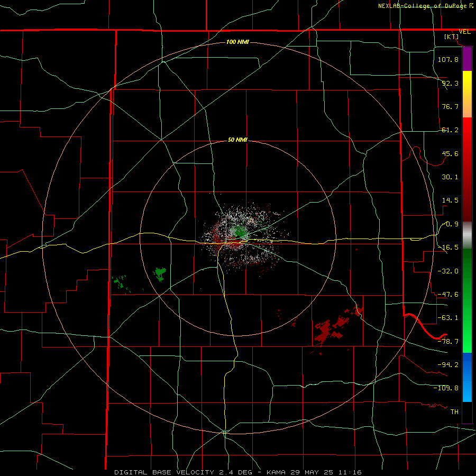This screenshot has width=476, height=476.
Task: Click the blue segment of color bar
Action: [x=467, y=377]
